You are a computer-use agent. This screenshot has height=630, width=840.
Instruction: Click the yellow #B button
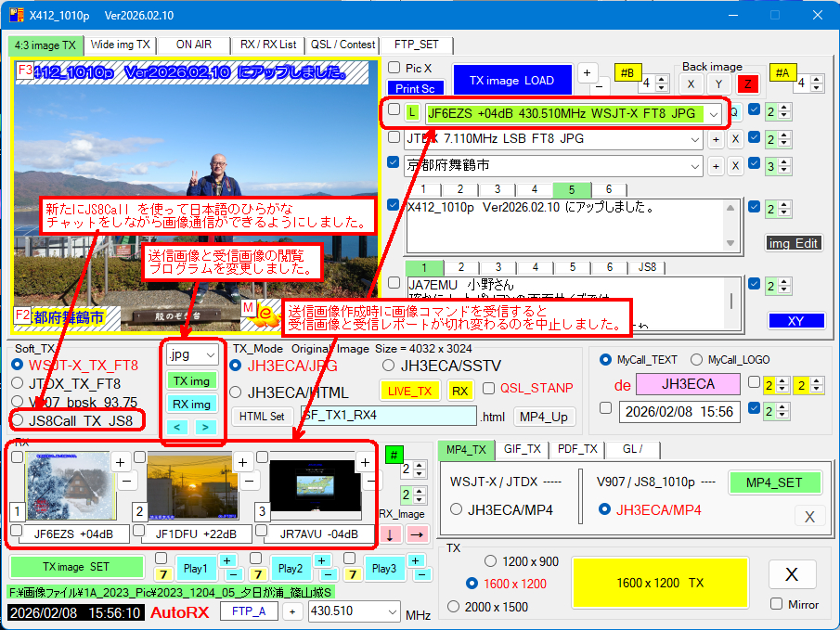click(x=627, y=73)
